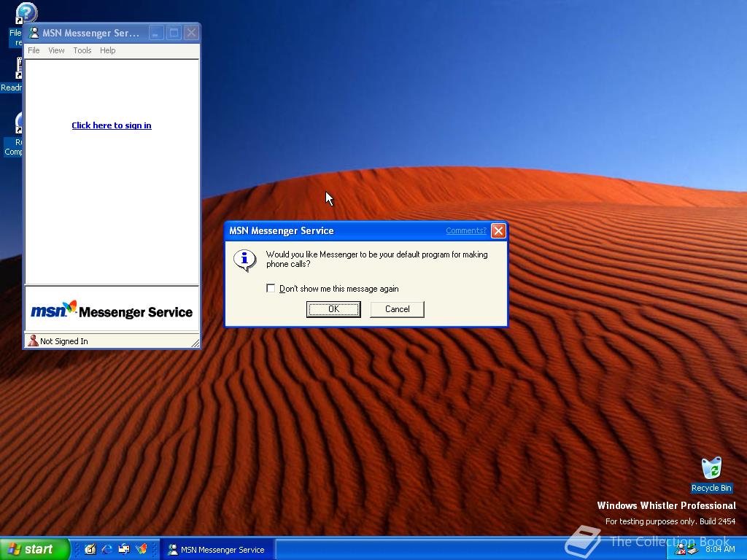Open the File menu in Messenger
747x560 pixels.
34,50
